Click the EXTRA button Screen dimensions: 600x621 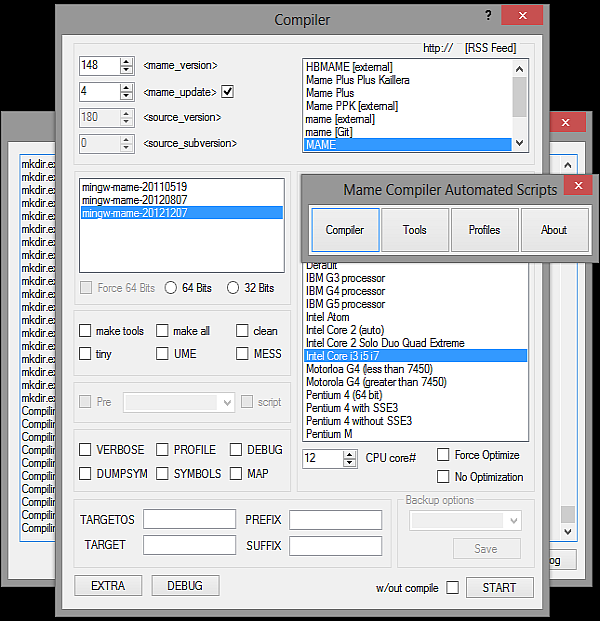click(x=108, y=585)
